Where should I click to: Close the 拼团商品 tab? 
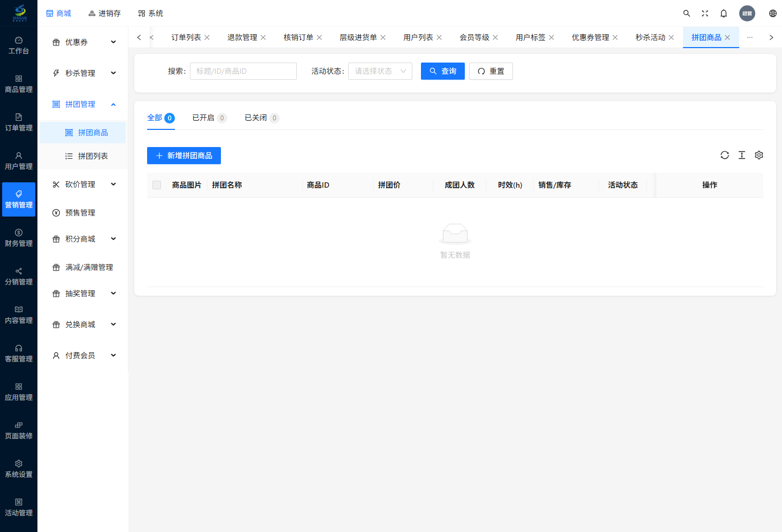(727, 37)
